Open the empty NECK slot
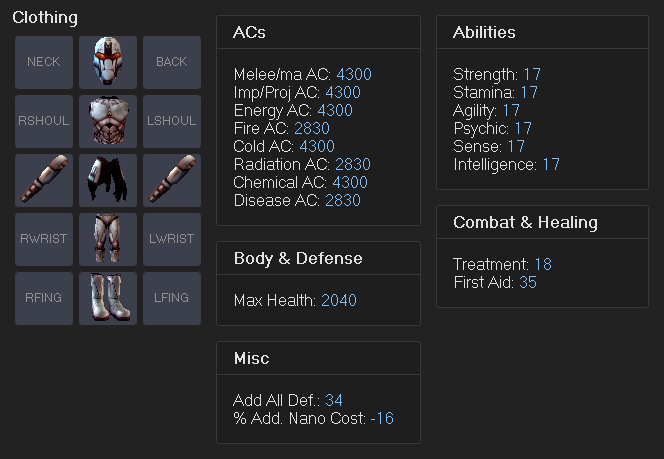This screenshot has width=664, height=459. click(x=44, y=62)
